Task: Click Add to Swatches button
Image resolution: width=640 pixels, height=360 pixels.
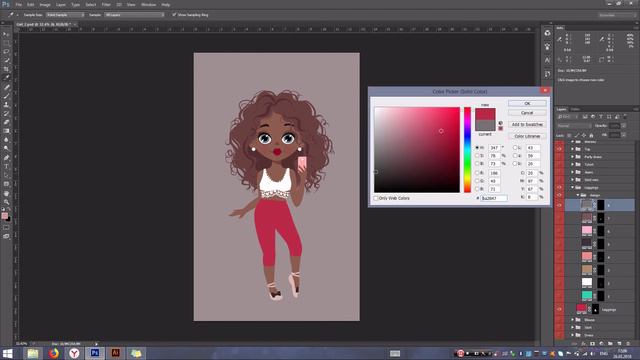Action: pos(527,124)
